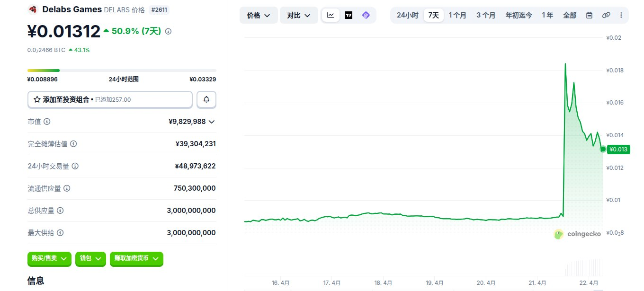The width and height of the screenshot is (644, 291).
Task: Click the ¥39,304,231 valuation value
Action: (196, 144)
